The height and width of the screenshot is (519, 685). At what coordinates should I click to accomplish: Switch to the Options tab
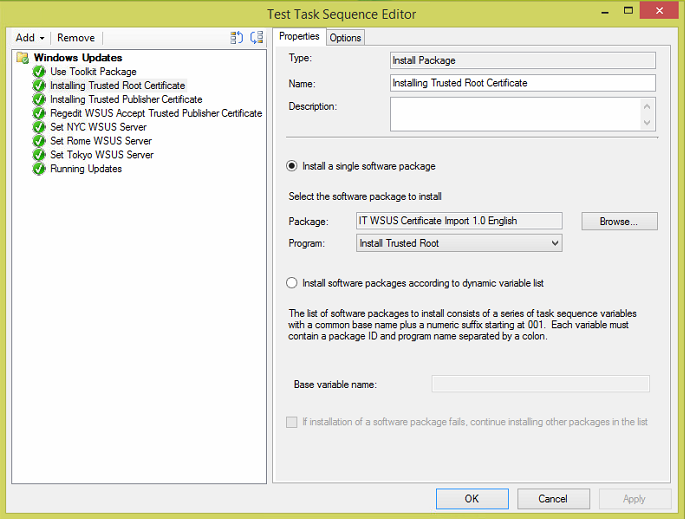point(346,38)
